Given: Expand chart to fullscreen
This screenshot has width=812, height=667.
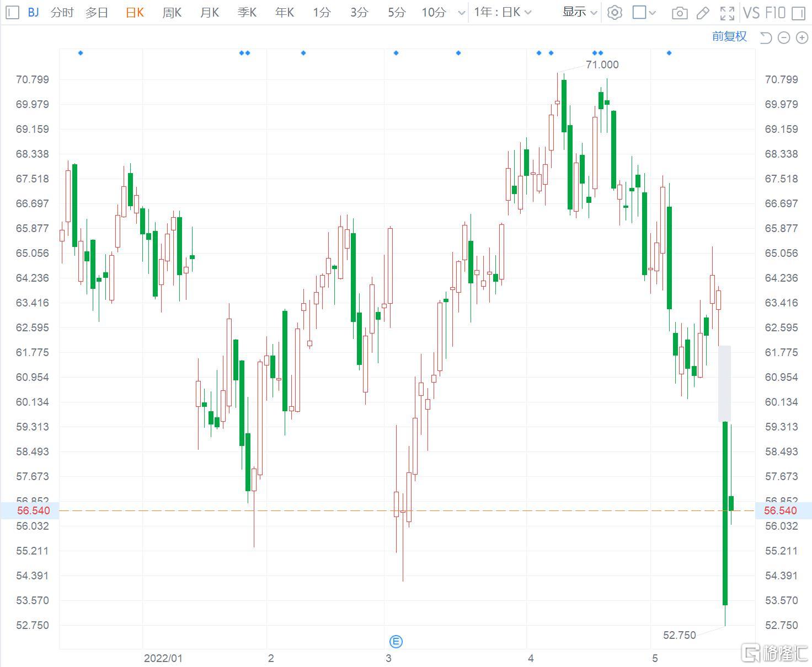Looking at the screenshot, I should pos(727,13).
